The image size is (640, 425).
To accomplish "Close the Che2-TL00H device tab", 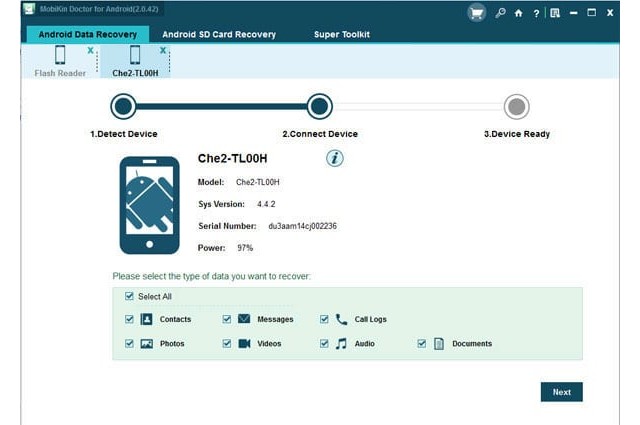I will click(162, 49).
